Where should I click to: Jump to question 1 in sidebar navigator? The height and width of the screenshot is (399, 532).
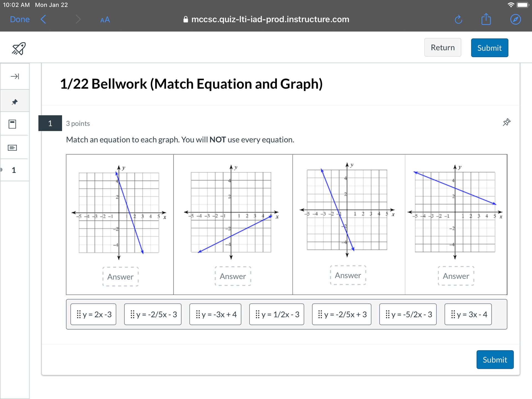(14, 170)
